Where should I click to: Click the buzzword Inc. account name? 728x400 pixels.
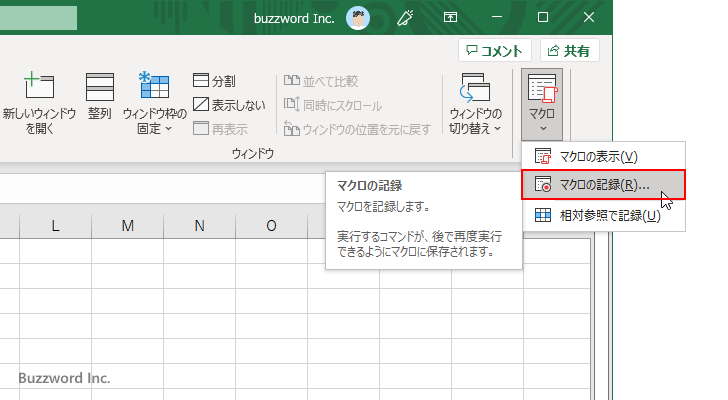point(294,19)
